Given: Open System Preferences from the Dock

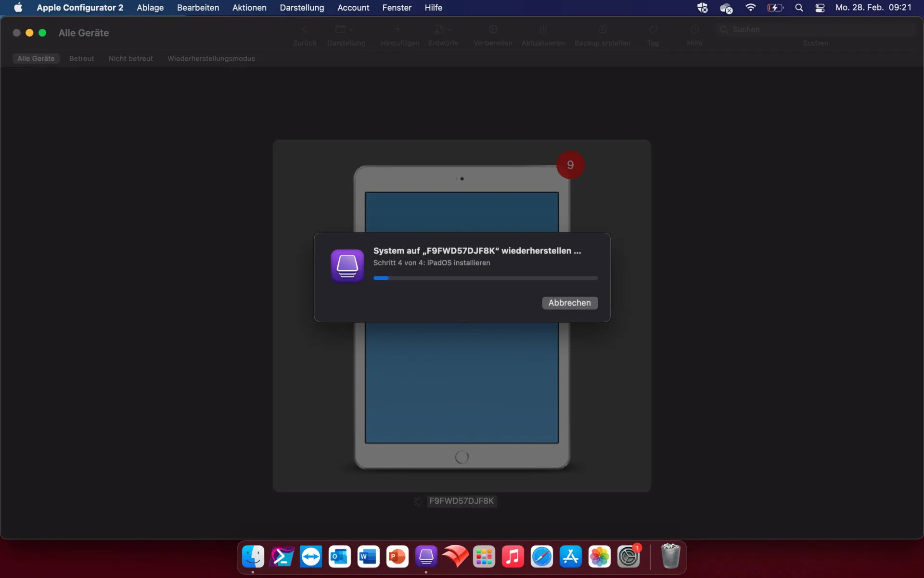Looking at the screenshot, I should pyautogui.click(x=628, y=557).
